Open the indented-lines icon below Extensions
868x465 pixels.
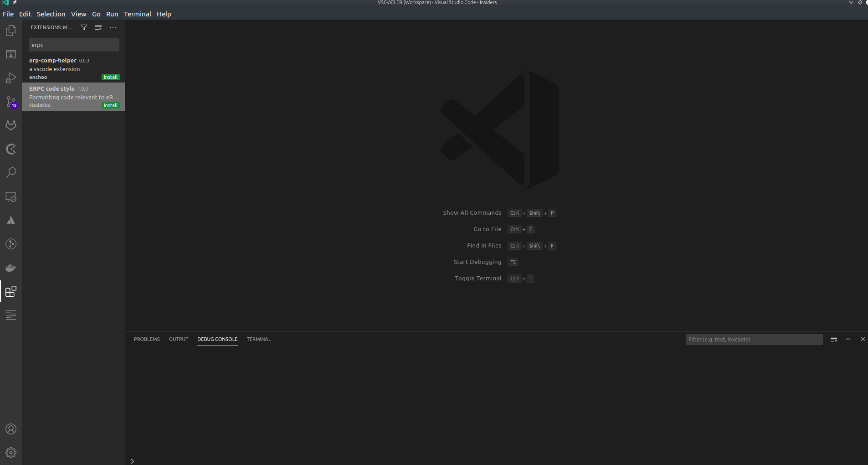point(11,315)
